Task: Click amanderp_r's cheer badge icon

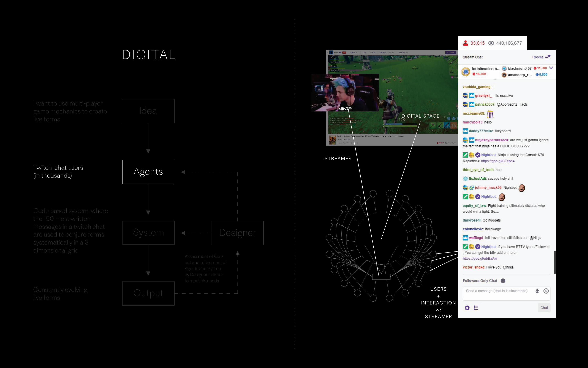Action: [504, 75]
